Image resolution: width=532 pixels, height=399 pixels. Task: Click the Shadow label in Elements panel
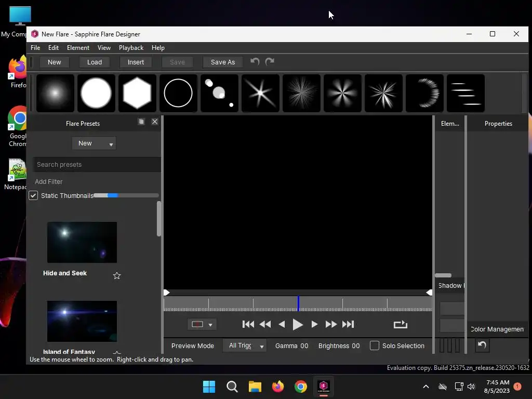451,286
